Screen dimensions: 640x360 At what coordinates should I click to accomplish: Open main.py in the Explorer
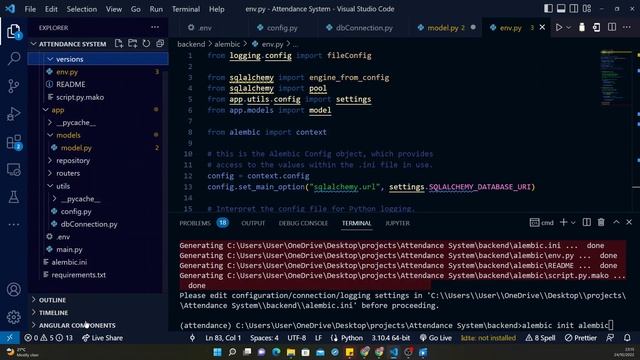(x=98, y=249)
